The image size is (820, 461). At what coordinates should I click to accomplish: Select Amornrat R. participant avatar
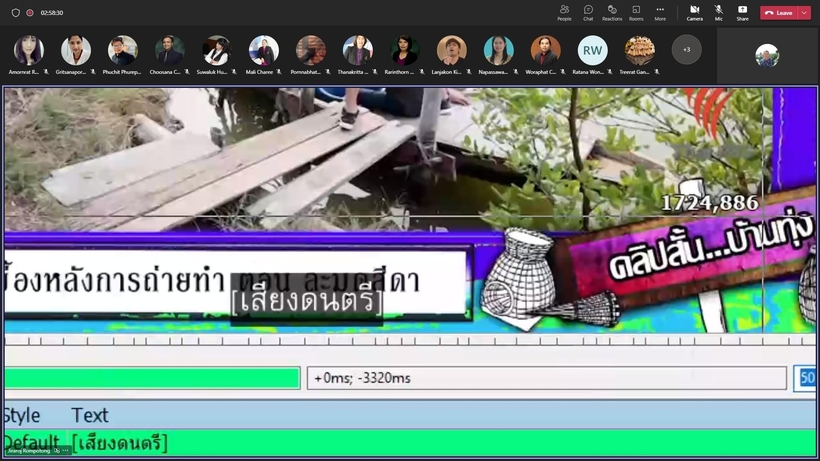point(28,50)
